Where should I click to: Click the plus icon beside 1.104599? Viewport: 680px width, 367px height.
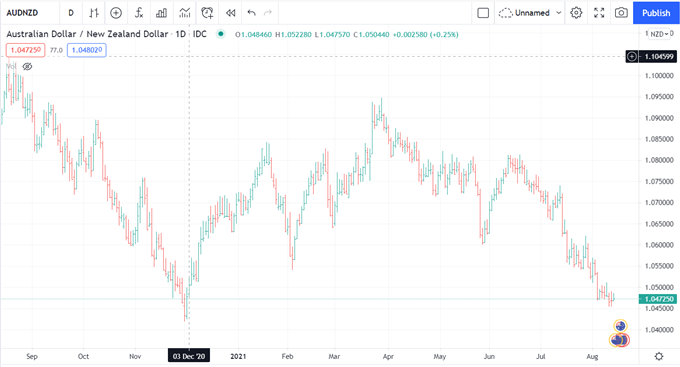point(632,56)
